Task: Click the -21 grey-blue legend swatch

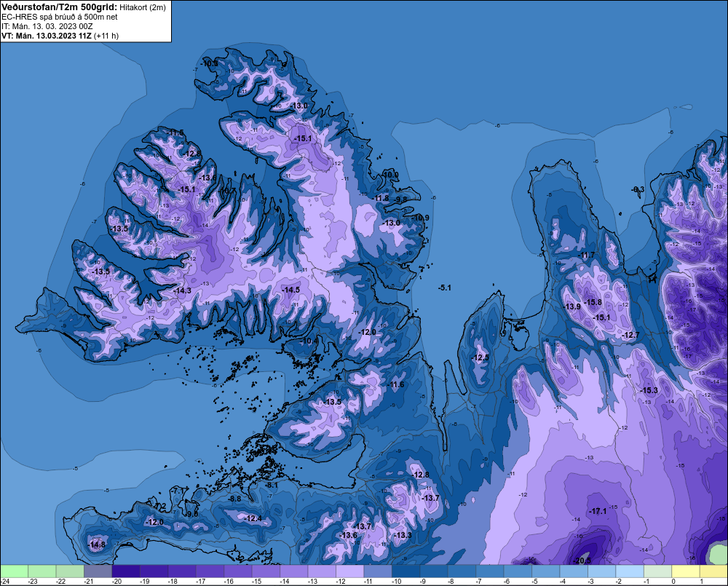Action: (98, 571)
